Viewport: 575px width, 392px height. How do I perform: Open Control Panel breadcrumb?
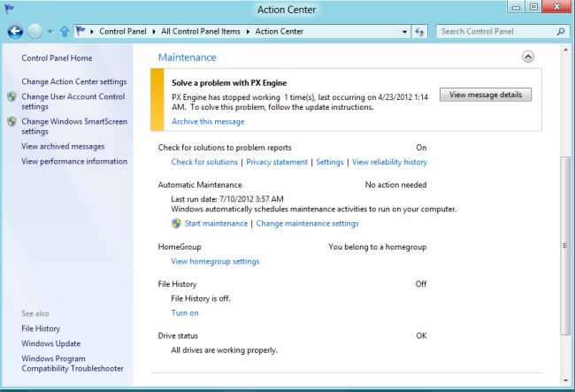122,32
